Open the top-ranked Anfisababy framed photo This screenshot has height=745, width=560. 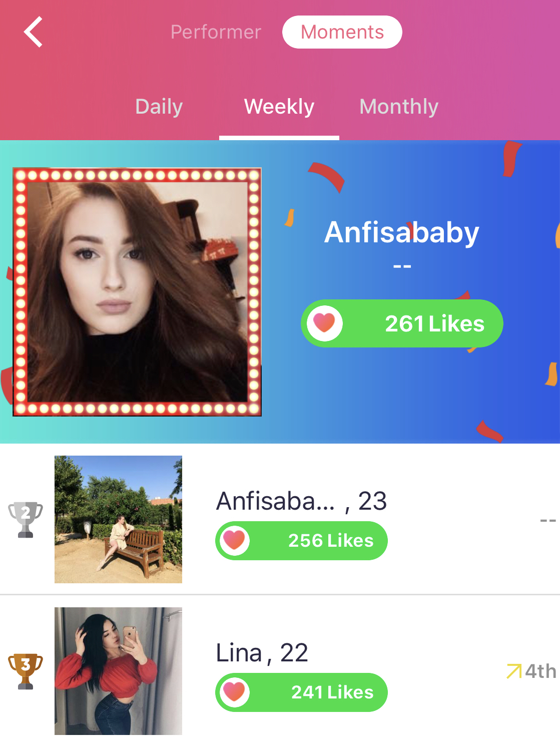tap(137, 292)
